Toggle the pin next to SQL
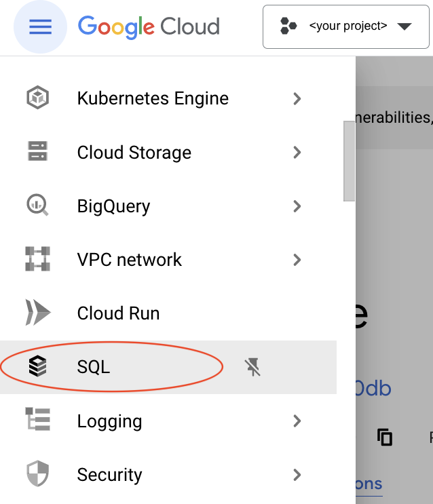Image resolution: width=433 pixels, height=504 pixels. coord(252,368)
